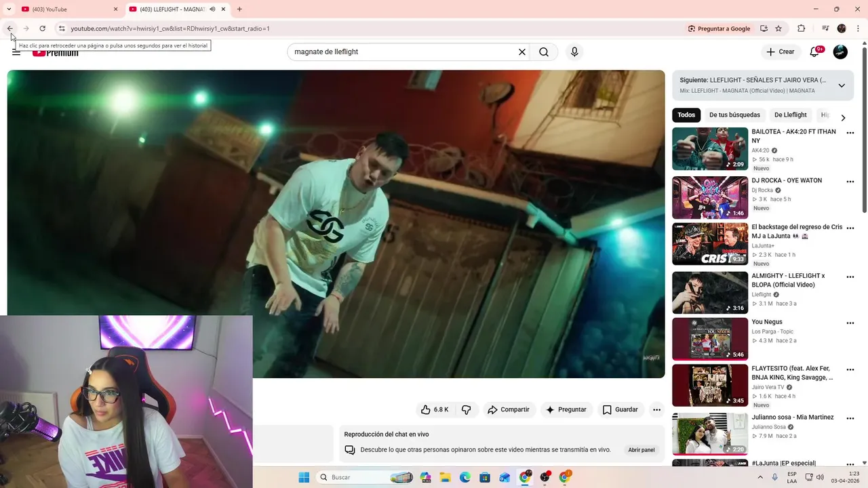Open Chrome profile avatar
Screen dimensions: 868x488
tap(842, 28)
